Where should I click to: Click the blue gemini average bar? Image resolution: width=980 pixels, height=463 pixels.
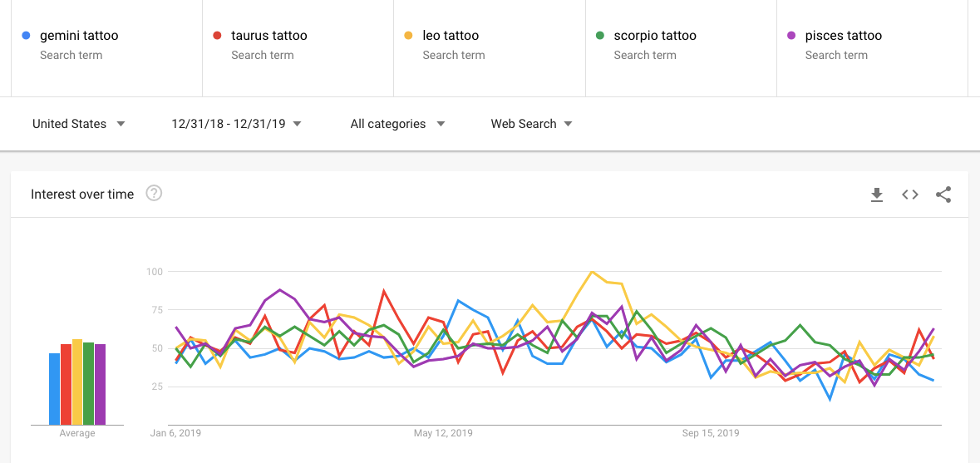click(54, 389)
